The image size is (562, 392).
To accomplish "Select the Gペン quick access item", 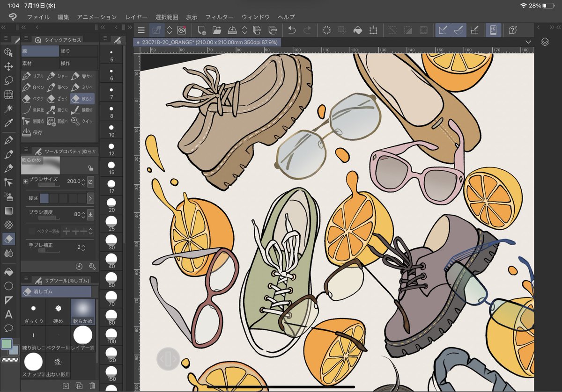I will click(33, 87).
